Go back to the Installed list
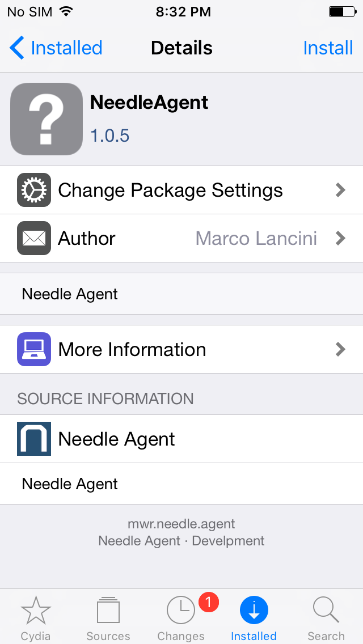This screenshot has height=644, width=363. point(56,48)
